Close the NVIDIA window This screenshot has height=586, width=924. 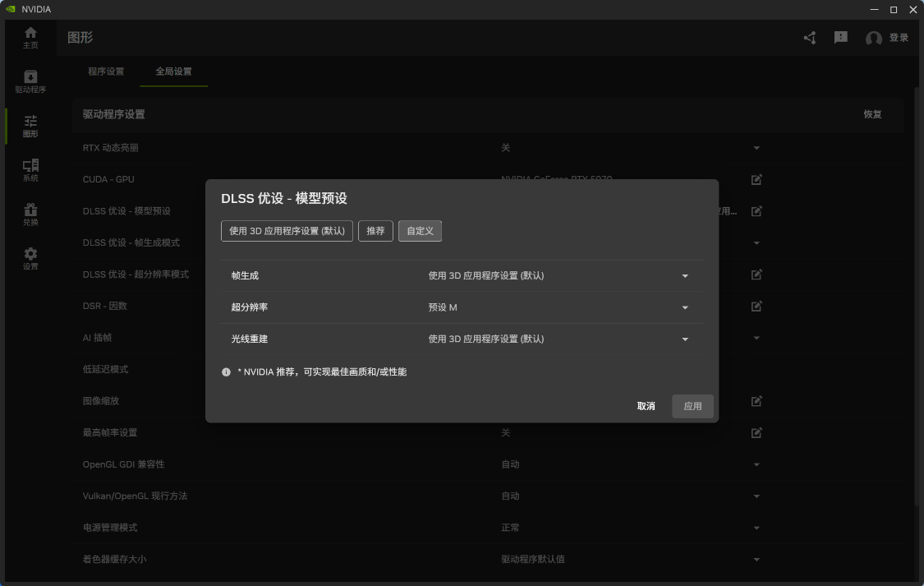[x=913, y=9]
